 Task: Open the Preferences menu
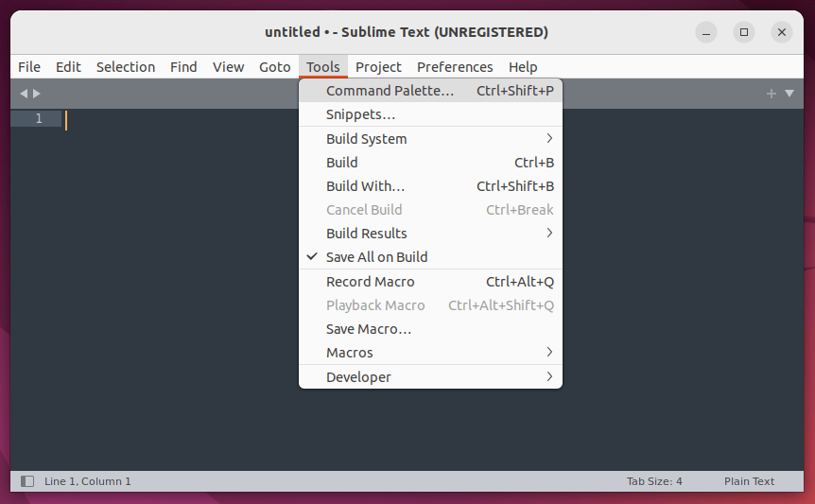pos(455,67)
